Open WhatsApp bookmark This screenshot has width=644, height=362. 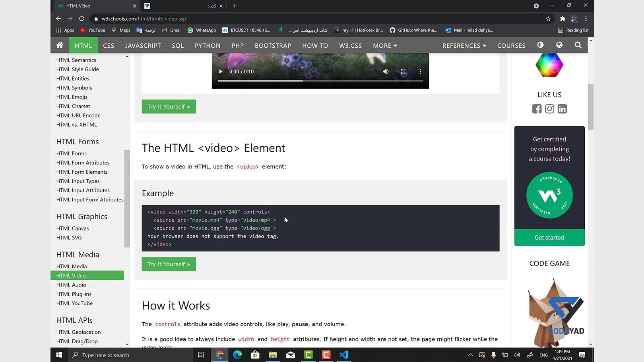point(202,30)
